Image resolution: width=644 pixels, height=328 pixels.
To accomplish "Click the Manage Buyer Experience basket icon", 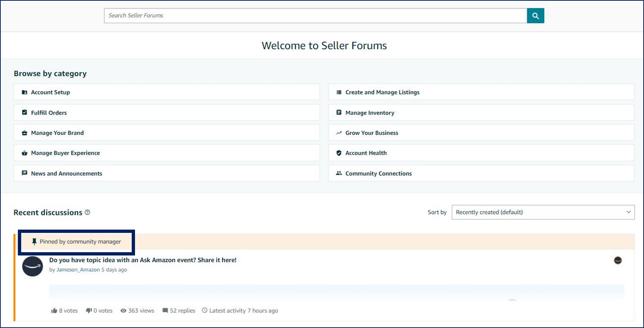I will 24,153.
